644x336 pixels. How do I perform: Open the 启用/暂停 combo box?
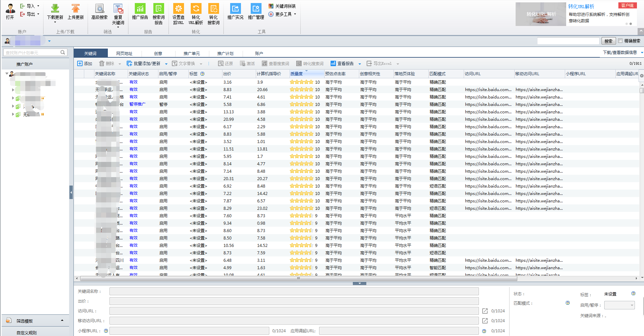click(619, 305)
